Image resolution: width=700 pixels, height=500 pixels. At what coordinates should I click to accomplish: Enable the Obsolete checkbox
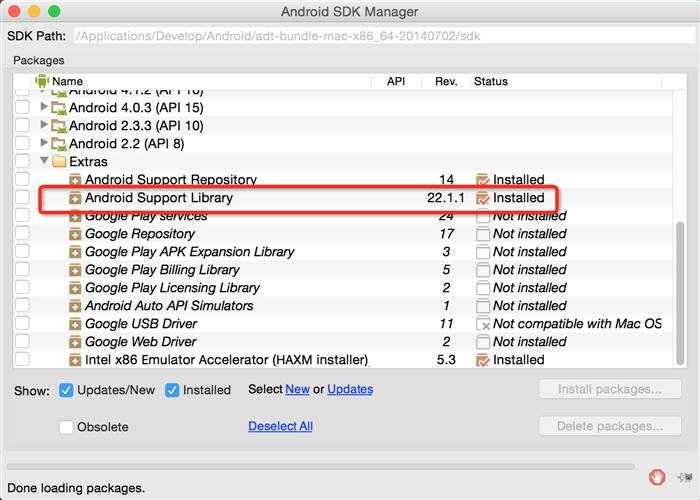point(66,427)
